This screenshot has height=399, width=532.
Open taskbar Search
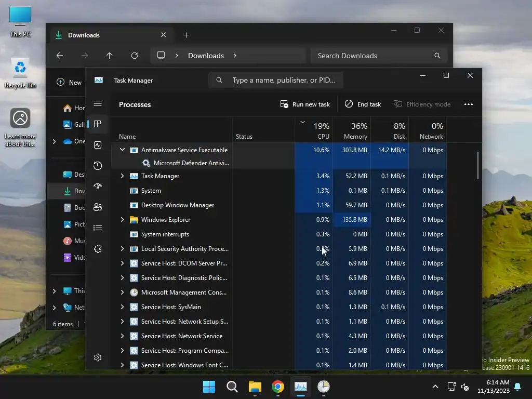point(232,387)
